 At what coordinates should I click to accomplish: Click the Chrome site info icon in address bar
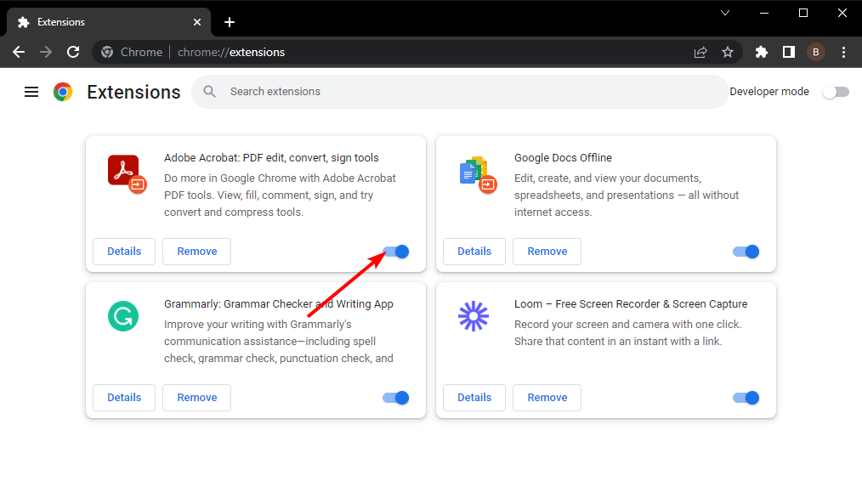(107, 52)
